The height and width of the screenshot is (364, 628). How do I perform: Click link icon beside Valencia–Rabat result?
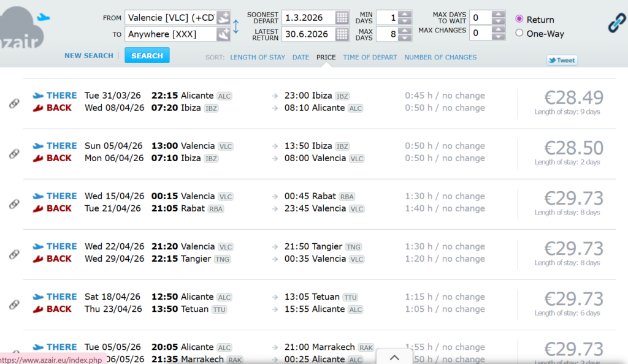(14, 204)
